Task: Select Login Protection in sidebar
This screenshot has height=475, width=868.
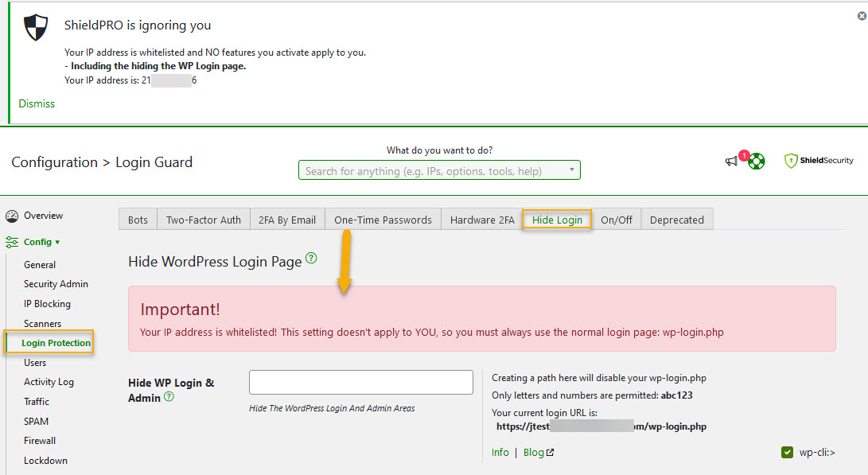Action: point(56,343)
